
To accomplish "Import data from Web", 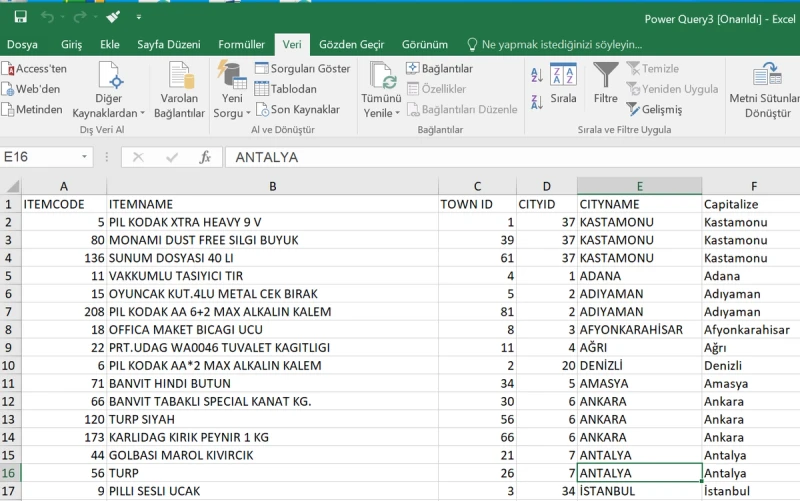I will [x=31, y=89].
